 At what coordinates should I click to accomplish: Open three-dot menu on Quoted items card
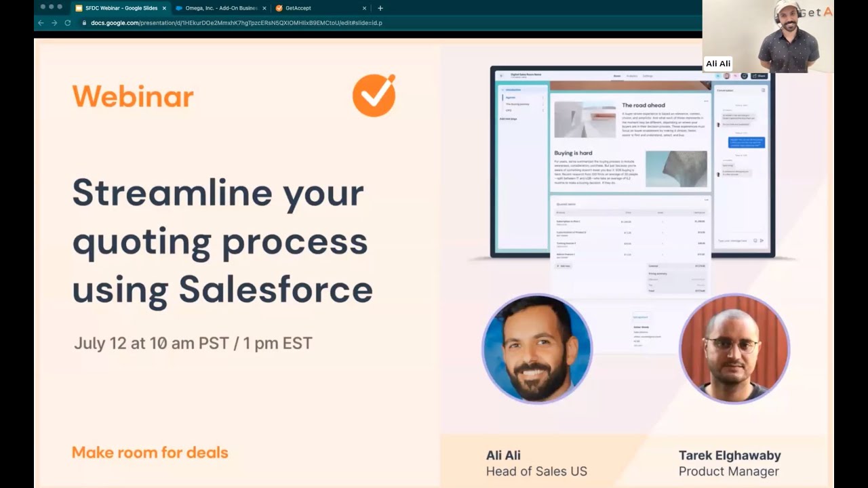(706, 200)
